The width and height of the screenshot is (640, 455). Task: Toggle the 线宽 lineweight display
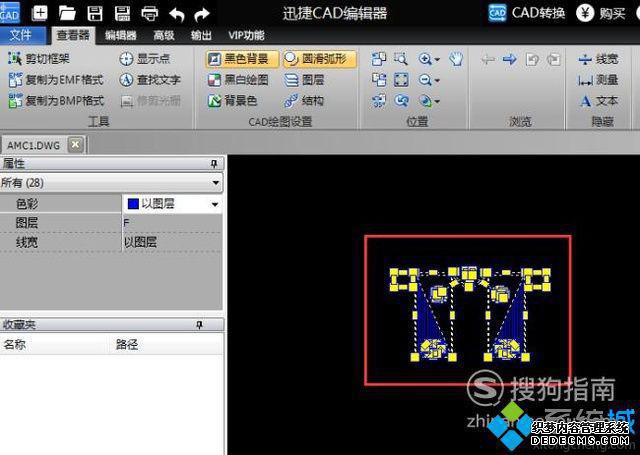[598, 59]
